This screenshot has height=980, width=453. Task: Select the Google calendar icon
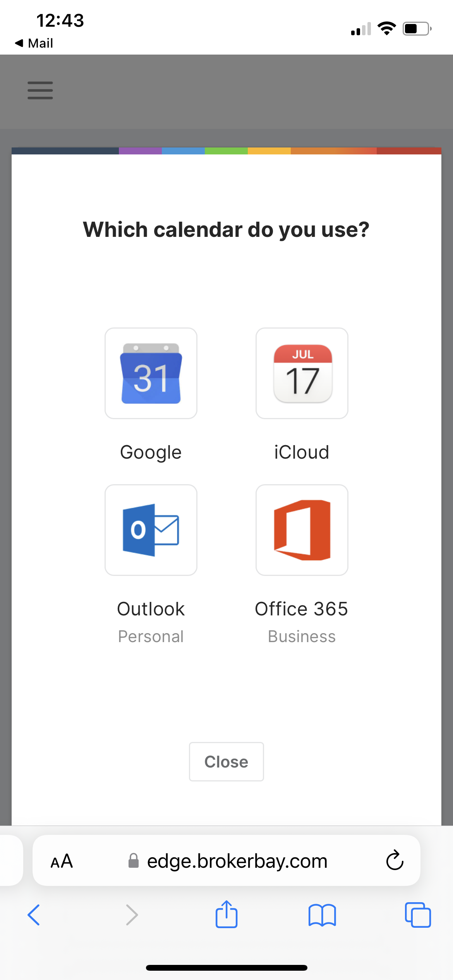pos(151,373)
